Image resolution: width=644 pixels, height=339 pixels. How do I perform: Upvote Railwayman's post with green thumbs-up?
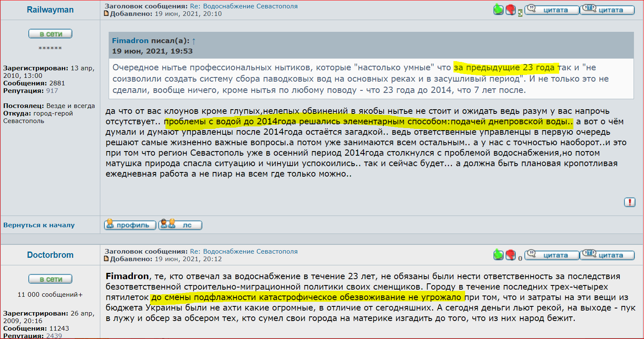(499, 10)
